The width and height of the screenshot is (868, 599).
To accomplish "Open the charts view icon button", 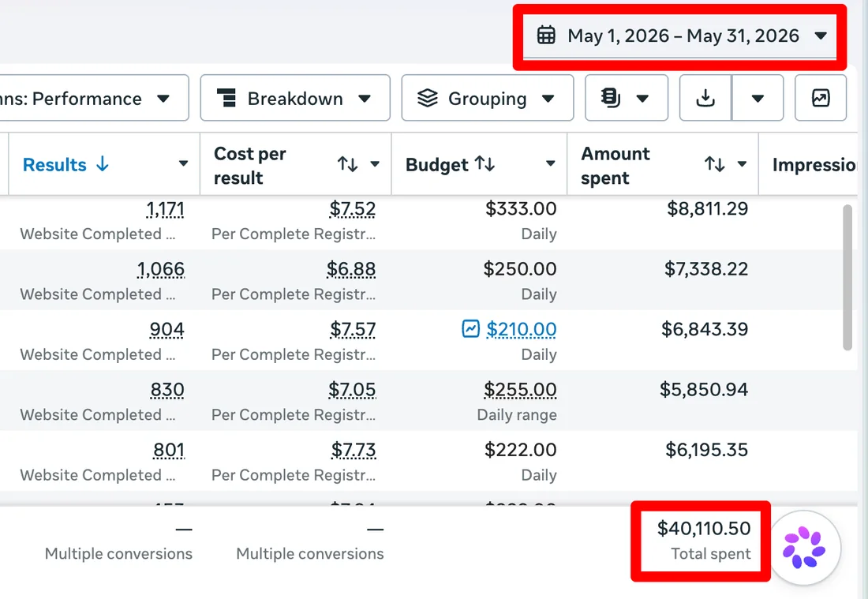I will pyautogui.click(x=821, y=99).
